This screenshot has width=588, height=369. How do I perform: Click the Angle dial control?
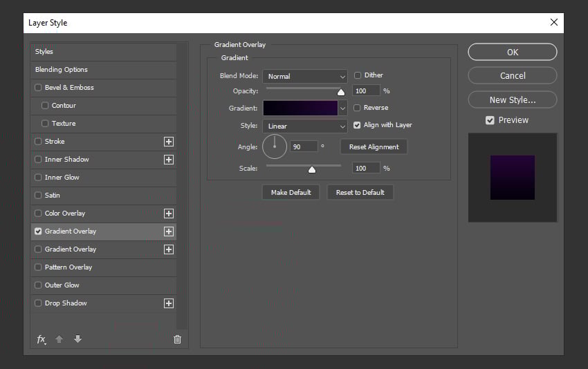275,147
